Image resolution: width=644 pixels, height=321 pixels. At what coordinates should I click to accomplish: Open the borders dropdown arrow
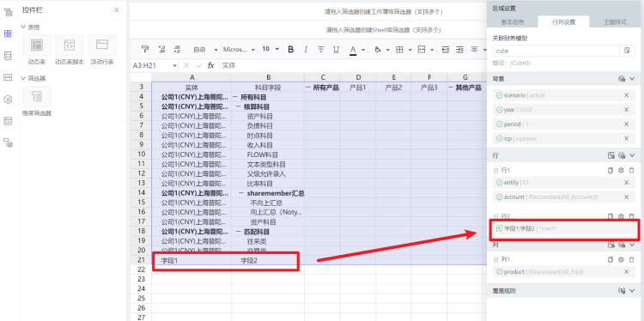[x=410, y=50]
